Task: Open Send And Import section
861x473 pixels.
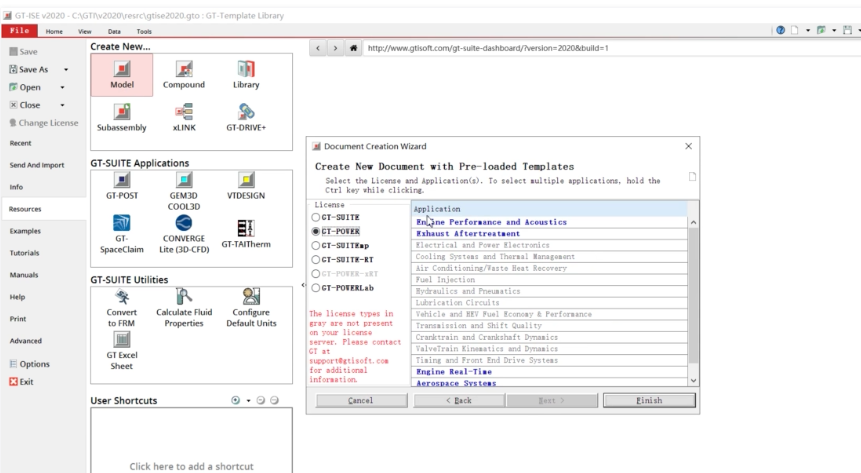Action: 37,165
